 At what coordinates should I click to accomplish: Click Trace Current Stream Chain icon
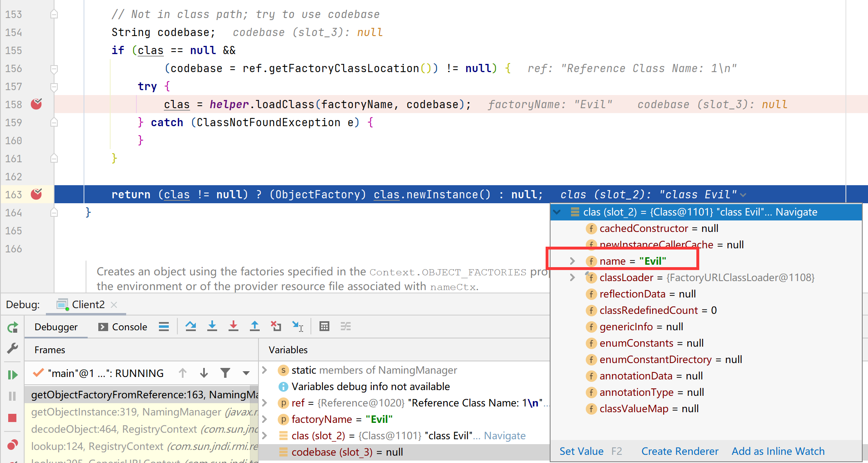pyautogui.click(x=346, y=327)
